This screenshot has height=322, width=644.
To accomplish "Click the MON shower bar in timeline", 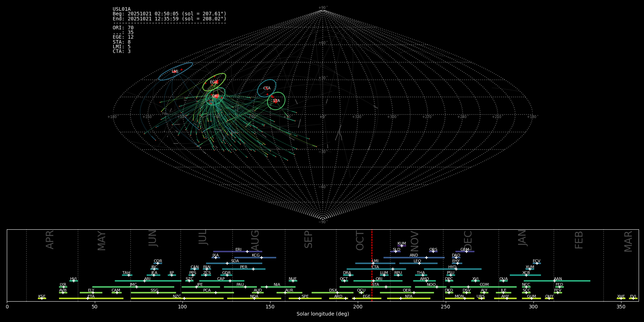I will click(x=459, y=298).
